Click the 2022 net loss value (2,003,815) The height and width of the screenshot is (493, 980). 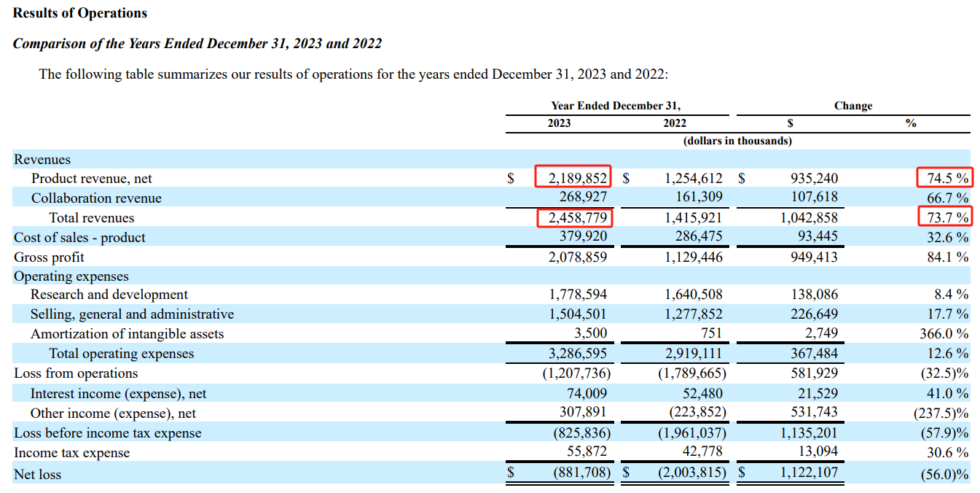(691, 473)
